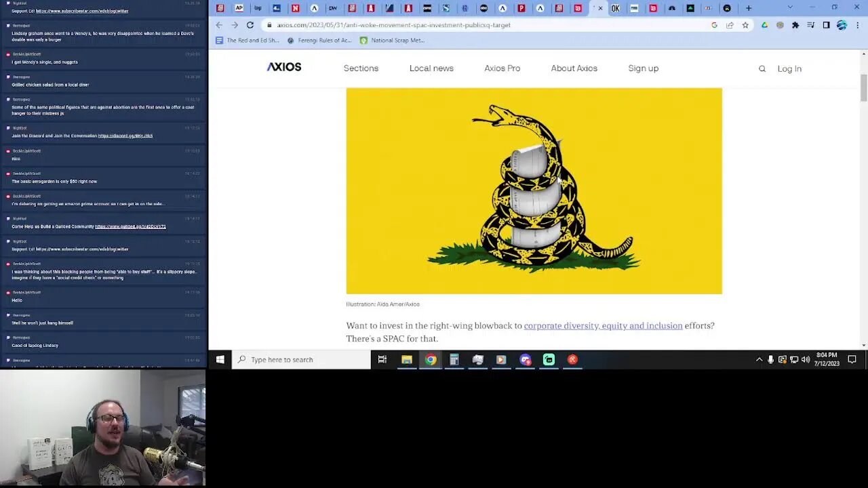Open the subscribestar link in the top chat message

(81, 12)
